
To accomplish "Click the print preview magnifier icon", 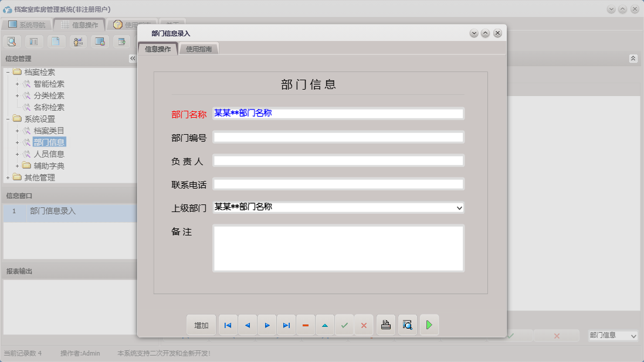I will click(407, 325).
